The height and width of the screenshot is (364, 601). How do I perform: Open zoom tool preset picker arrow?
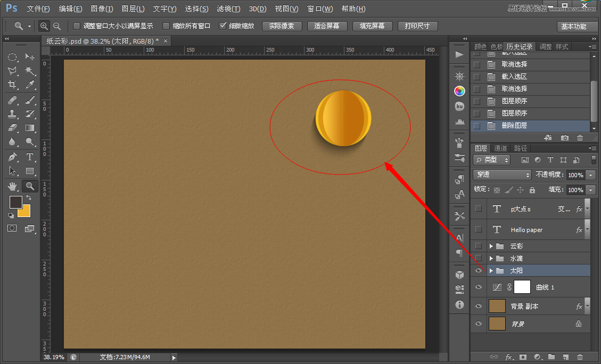[29, 26]
